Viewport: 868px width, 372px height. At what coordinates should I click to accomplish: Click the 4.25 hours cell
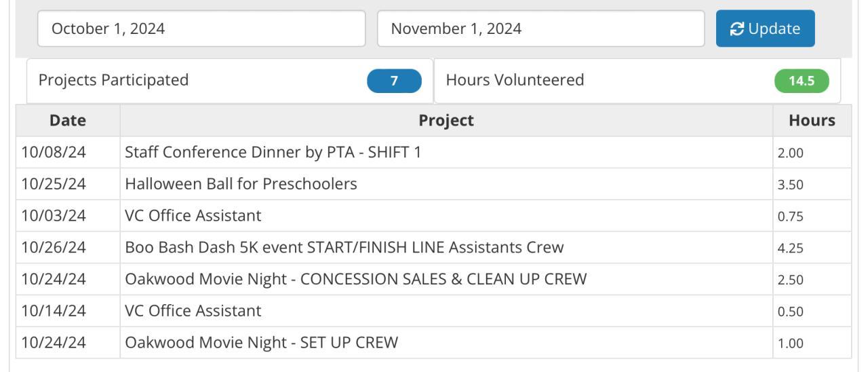[791, 248]
